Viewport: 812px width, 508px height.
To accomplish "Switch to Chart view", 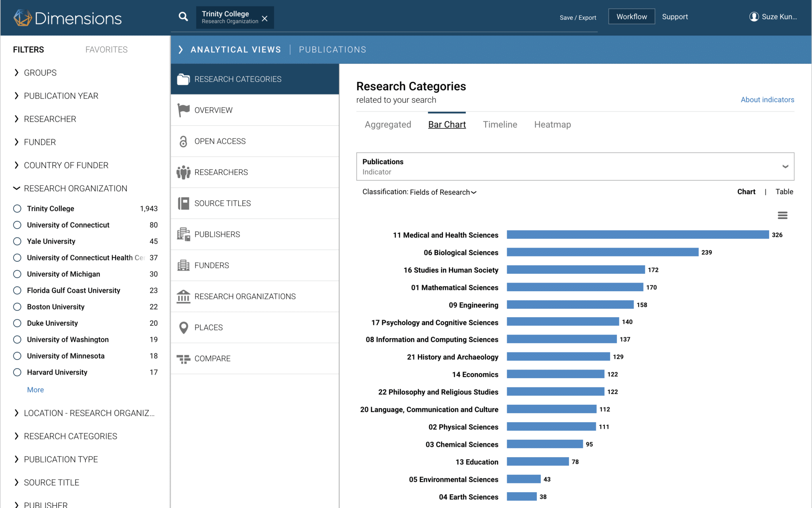I will pyautogui.click(x=746, y=192).
